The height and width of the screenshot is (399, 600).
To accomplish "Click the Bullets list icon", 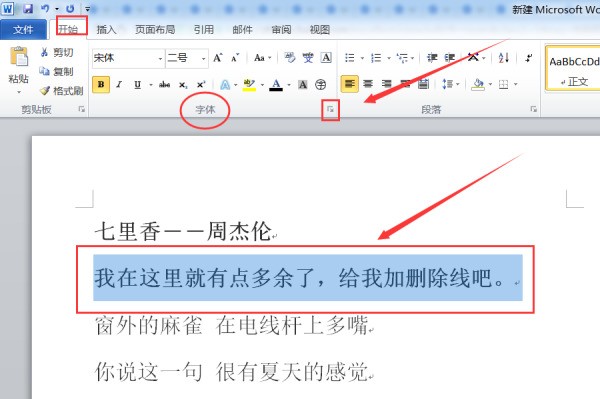I will click(x=349, y=58).
